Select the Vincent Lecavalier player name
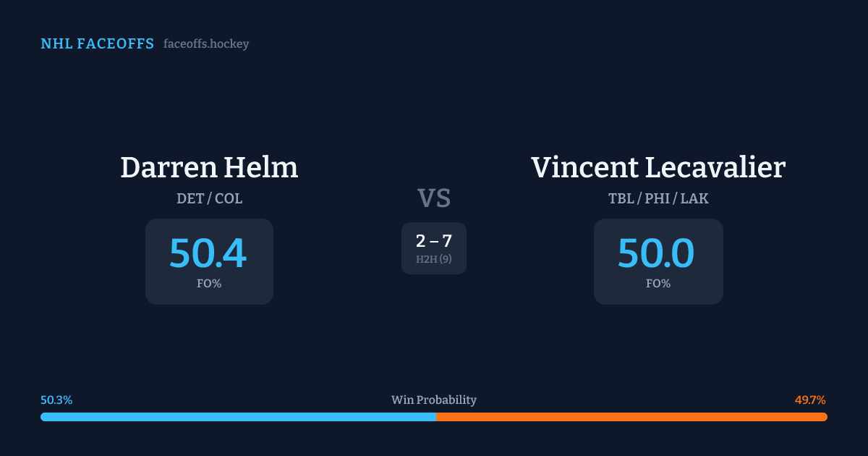The height and width of the screenshot is (456, 868). (x=658, y=167)
